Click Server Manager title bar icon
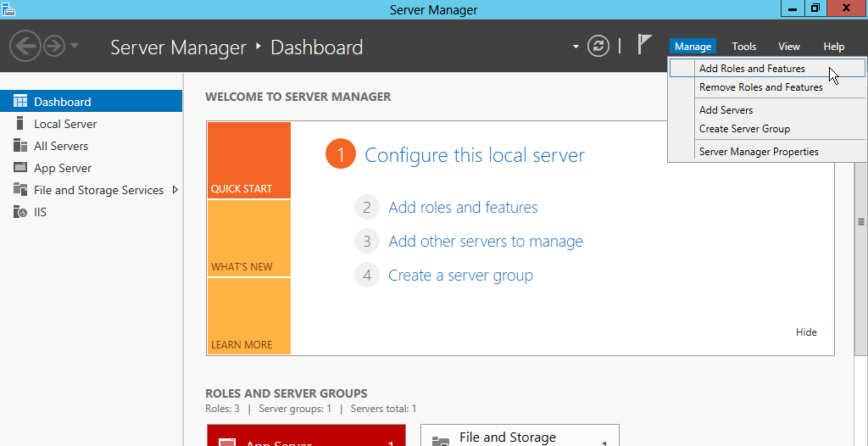The image size is (868, 446). pos(7,8)
